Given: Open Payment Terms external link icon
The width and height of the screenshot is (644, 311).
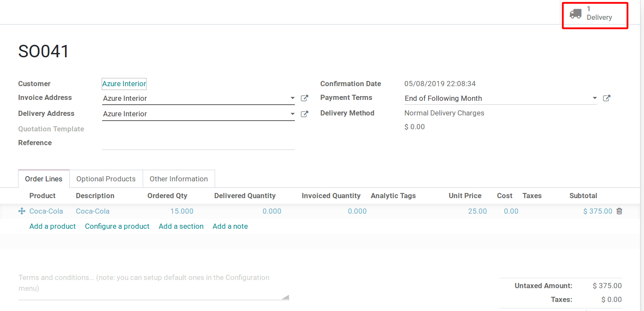Looking at the screenshot, I should tap(606, 98).
